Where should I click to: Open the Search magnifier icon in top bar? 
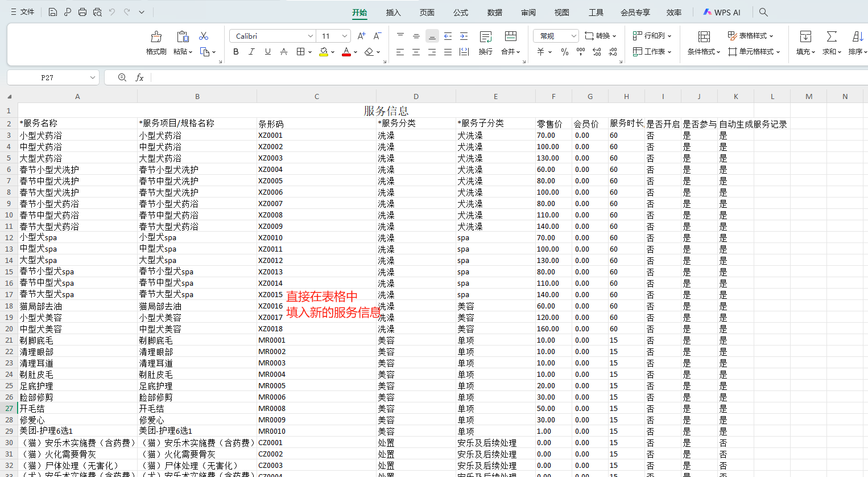(763, 12)
